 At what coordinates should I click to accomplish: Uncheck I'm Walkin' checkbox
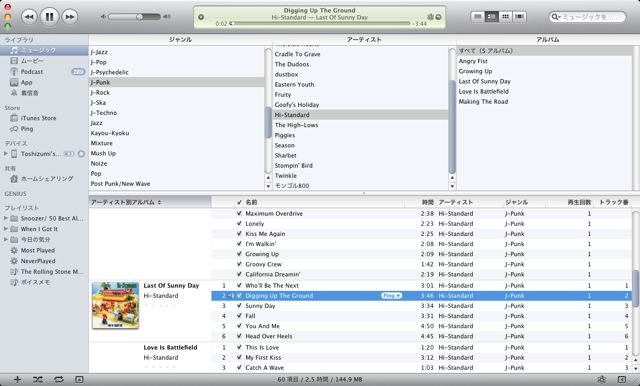[x=239, y=244]
